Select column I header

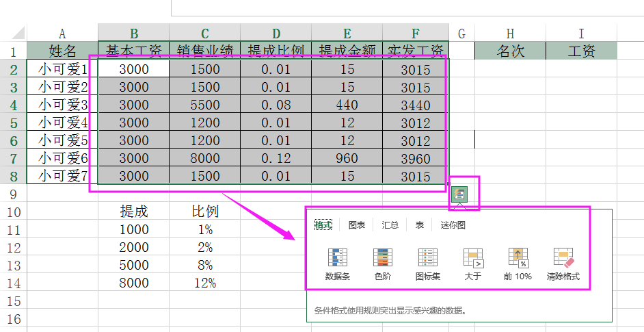pyautogui.click(x=581, y=34)
